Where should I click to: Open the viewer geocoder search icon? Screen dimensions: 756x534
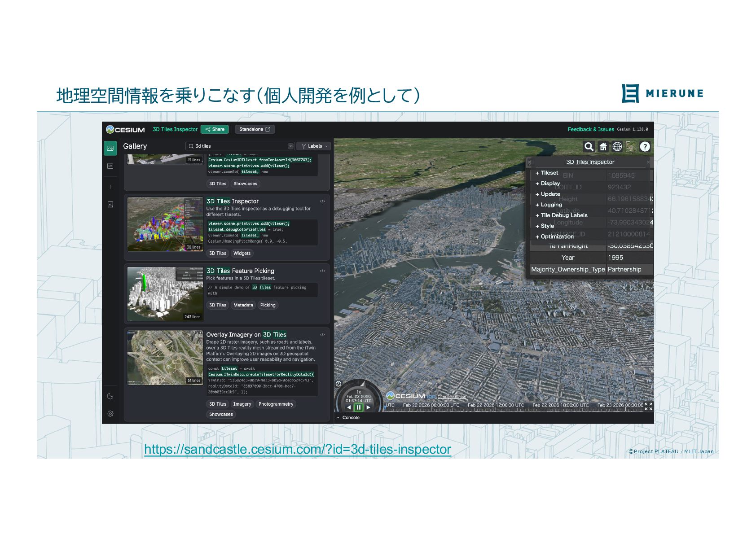(x=589, y=147)
